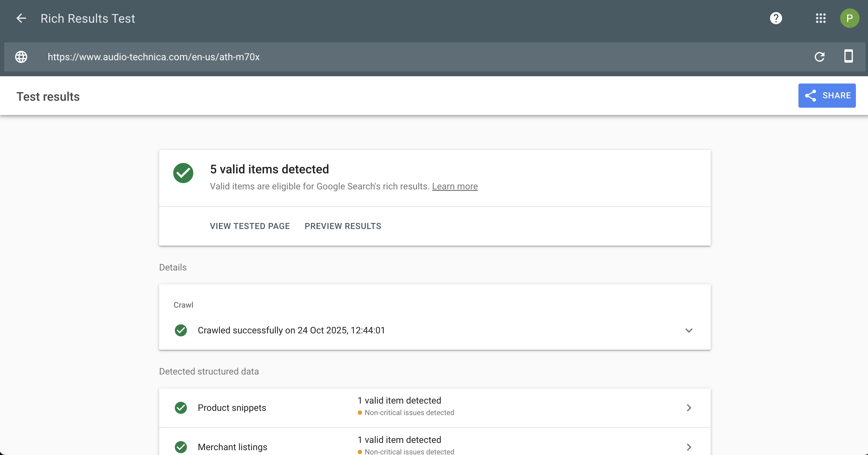This screenshot has width=868, height=455.
Task: Open the account avatar labeled P
Action: (849, 18)
